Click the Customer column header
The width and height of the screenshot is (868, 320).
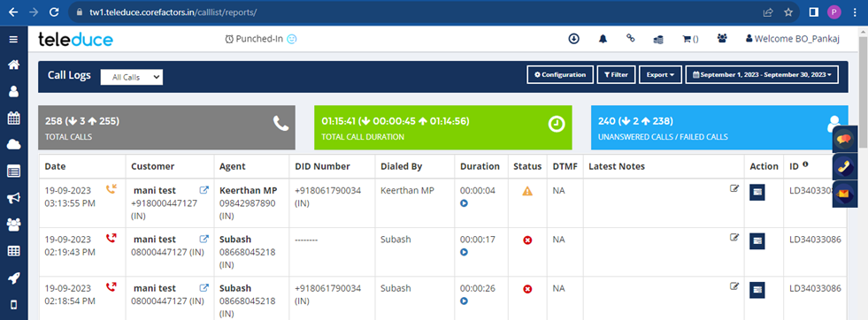[153, 166]
